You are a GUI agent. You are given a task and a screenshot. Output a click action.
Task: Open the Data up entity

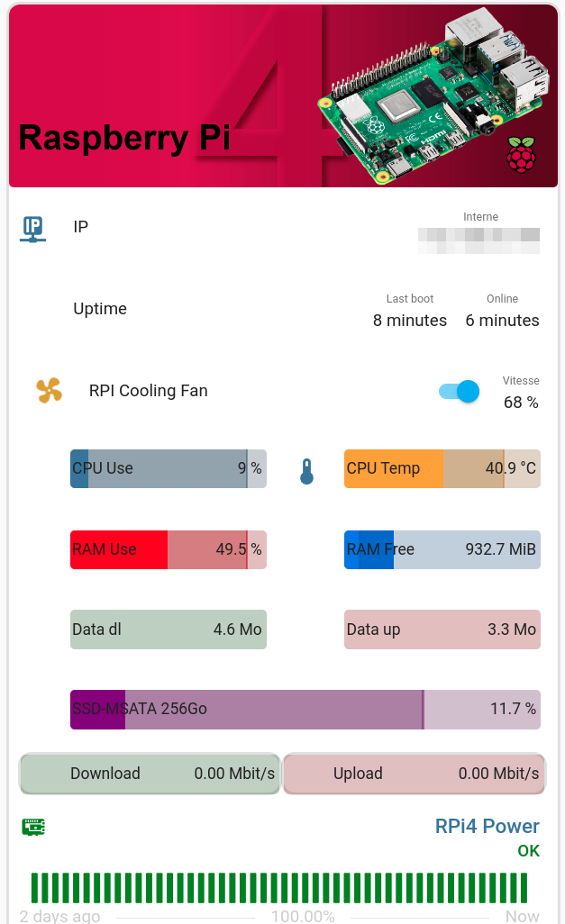(442, 630)
